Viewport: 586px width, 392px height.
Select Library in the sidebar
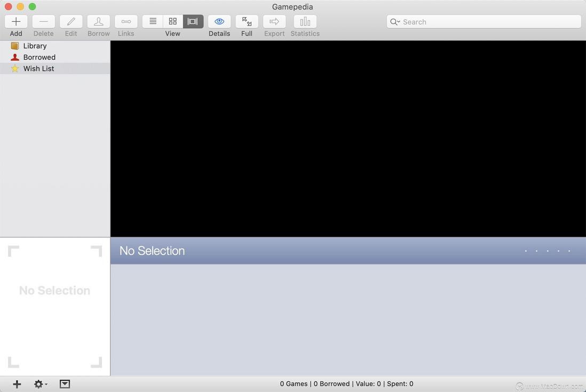(55, 46)
